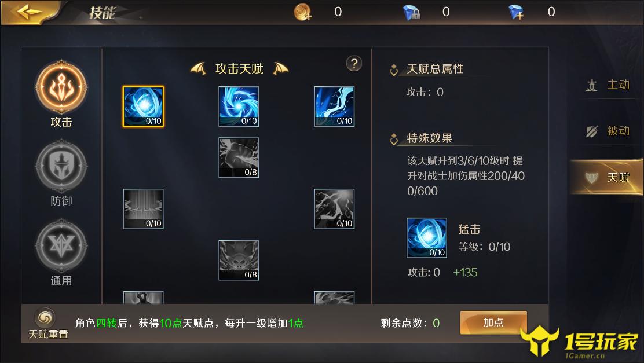Click the gold coin add icon
Viewport: 644px width, 363px height.
click(x=303, y=12)
